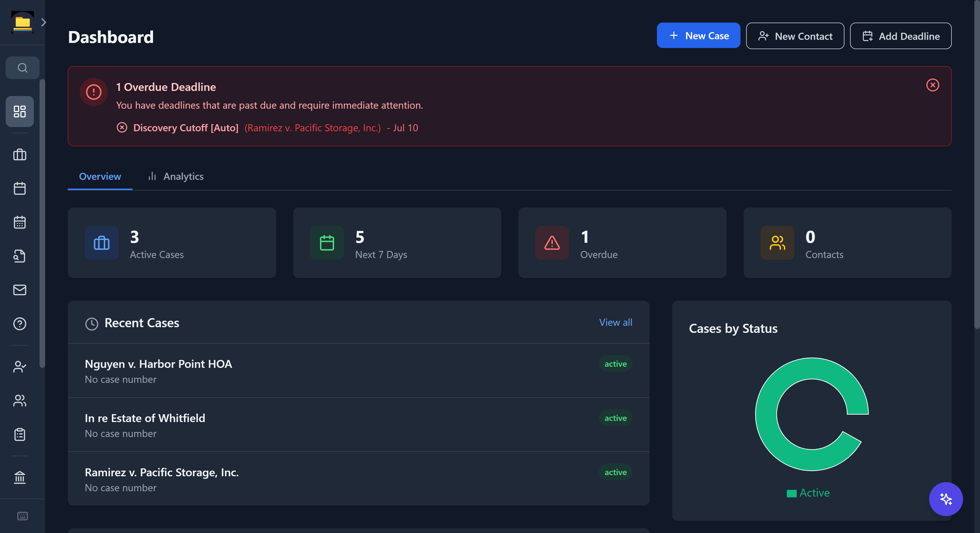This screenshot has width=980, height=533.
Task: Open the document search icon in sidebar
Action: 20,256
